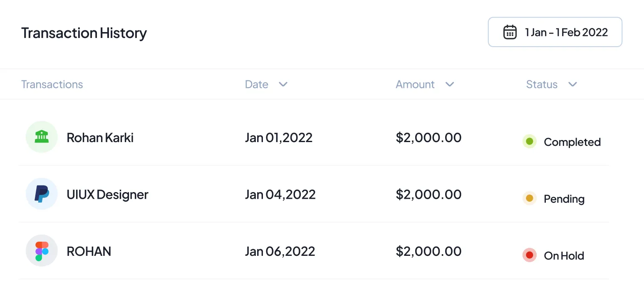Viewport: 644px width, 290px height.
Task: Click the red On Hold status dot
Action: tap(530, 255)
